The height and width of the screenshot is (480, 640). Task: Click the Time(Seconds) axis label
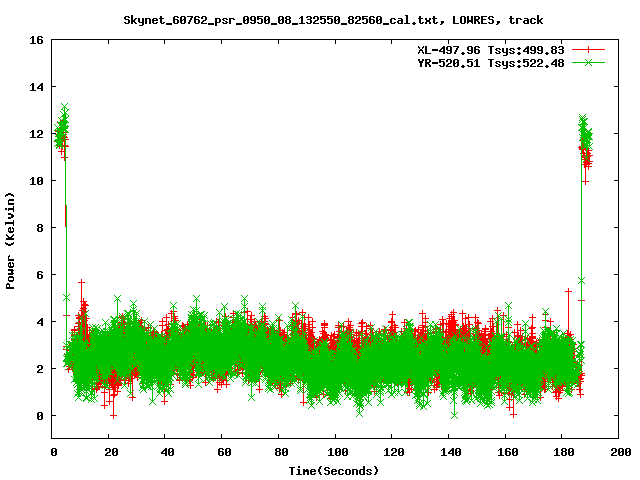(x=334, y=471)
